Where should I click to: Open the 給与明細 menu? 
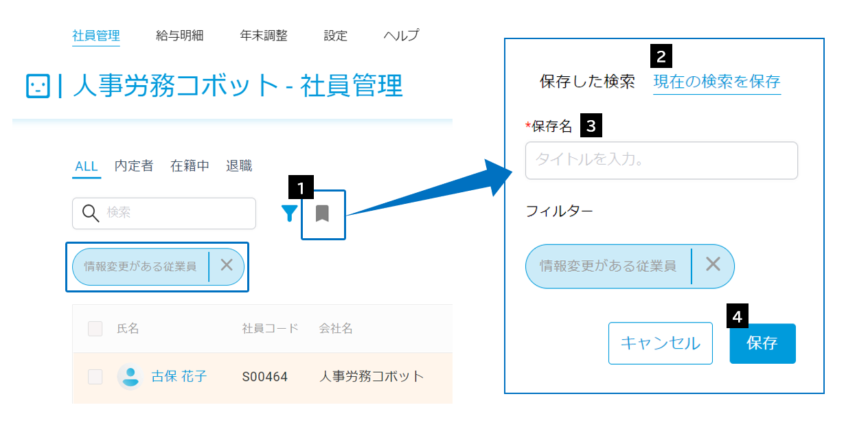point(180,36)
